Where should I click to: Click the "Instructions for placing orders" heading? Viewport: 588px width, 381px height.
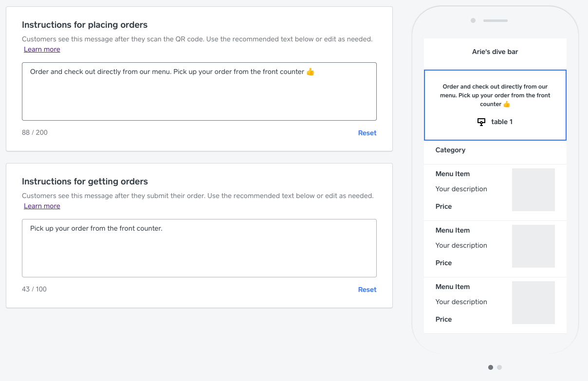[x=85, y=25]
